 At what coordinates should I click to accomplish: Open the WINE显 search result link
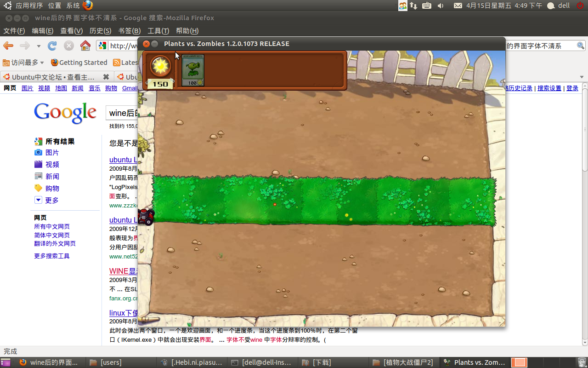tap(124, 271)
